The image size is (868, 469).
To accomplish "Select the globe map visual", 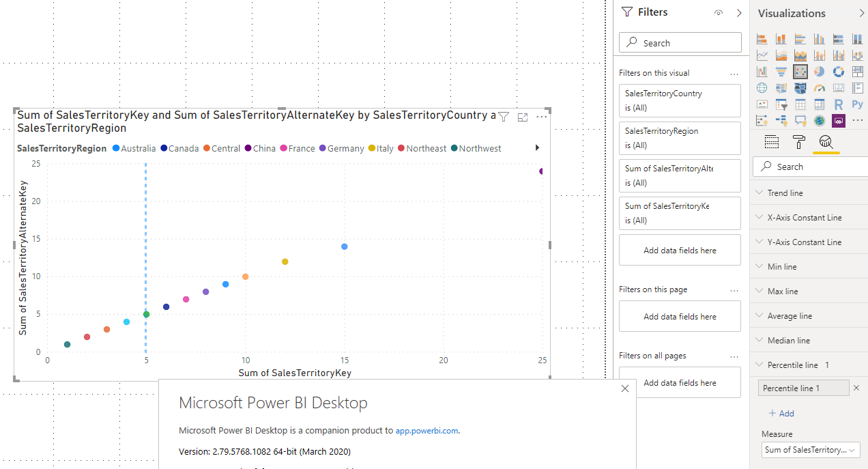I will 762,87.
